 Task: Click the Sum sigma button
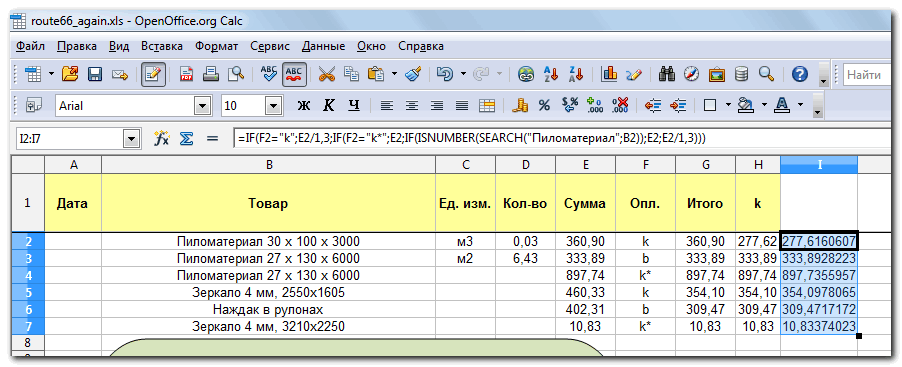coord(186,139)
